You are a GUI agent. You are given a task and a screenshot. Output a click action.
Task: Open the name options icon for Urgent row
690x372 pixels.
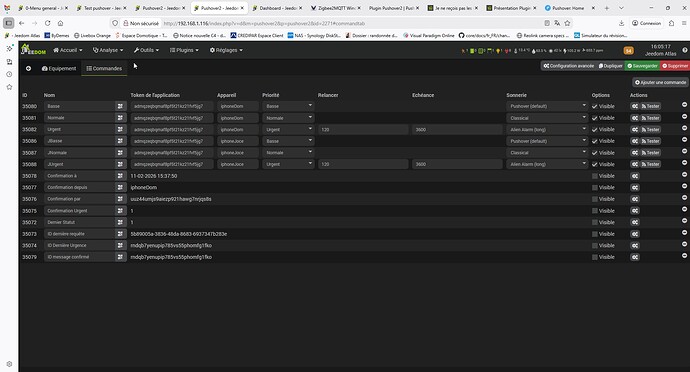(x=120, y=129)
